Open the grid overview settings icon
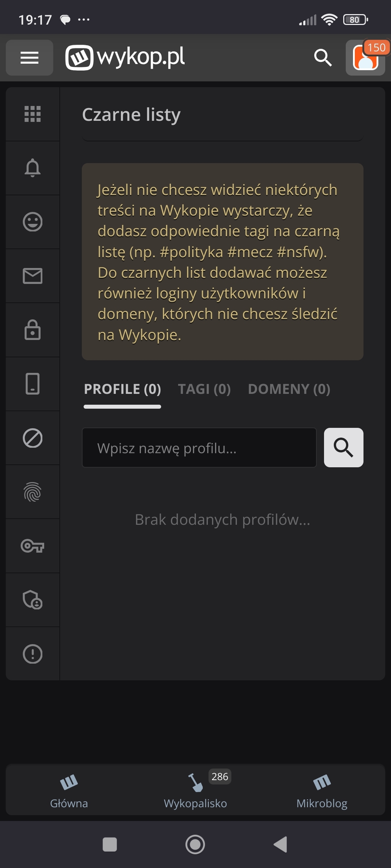The width and height of the screenshot is (391, 868). (x=33, y=114)
